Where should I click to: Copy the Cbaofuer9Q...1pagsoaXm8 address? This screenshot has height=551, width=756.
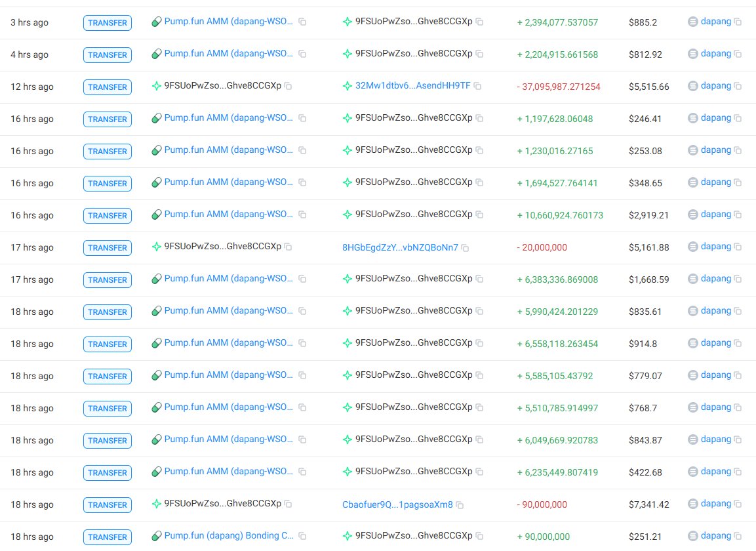point(460,505)
